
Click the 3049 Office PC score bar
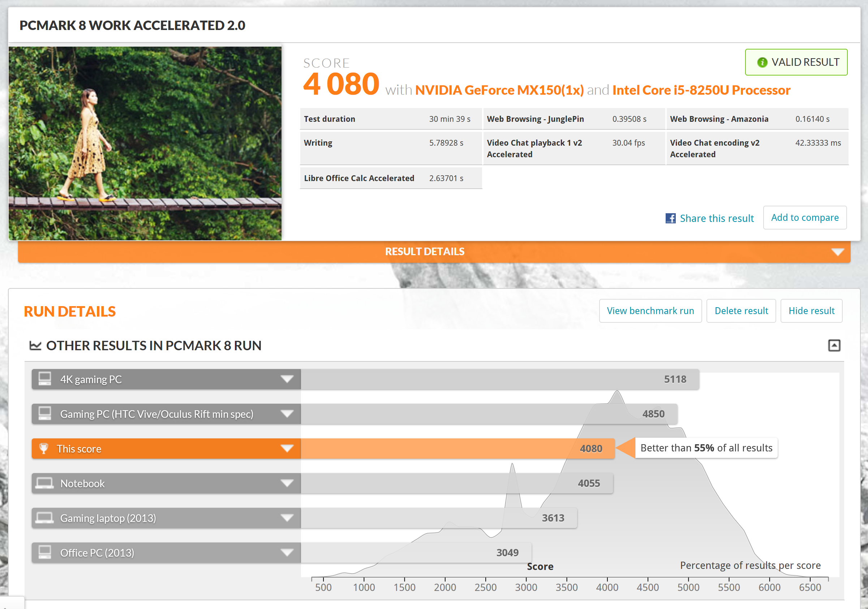click(416, 553)
